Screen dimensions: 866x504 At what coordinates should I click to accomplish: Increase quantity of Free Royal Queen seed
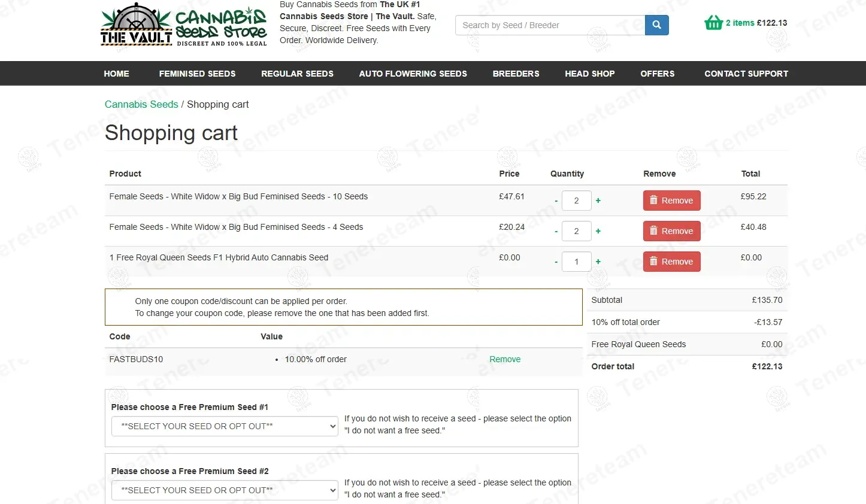pos(598,262)
